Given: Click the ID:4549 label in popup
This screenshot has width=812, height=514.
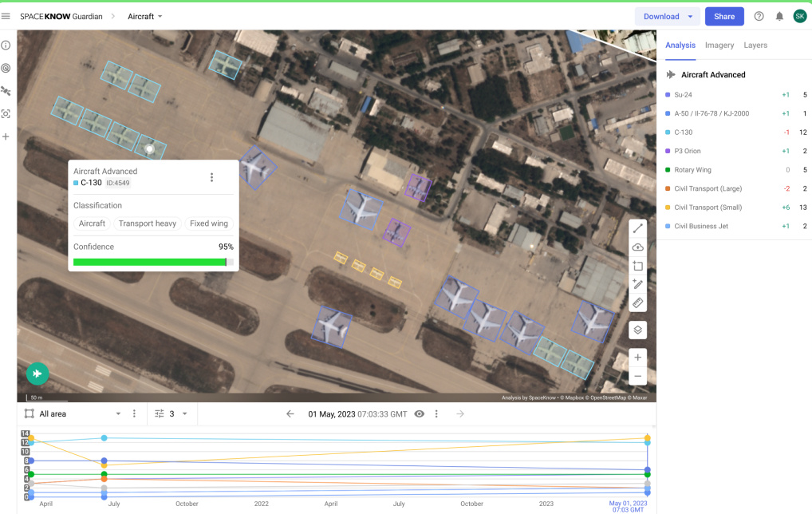Looking at the screenshot, I should (118, 183).
